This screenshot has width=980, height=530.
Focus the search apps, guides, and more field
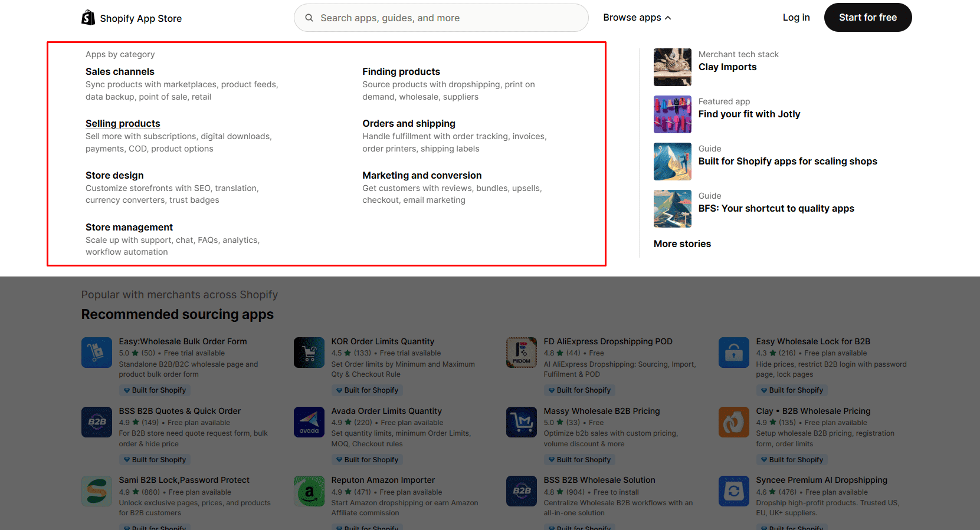[441, 18]
